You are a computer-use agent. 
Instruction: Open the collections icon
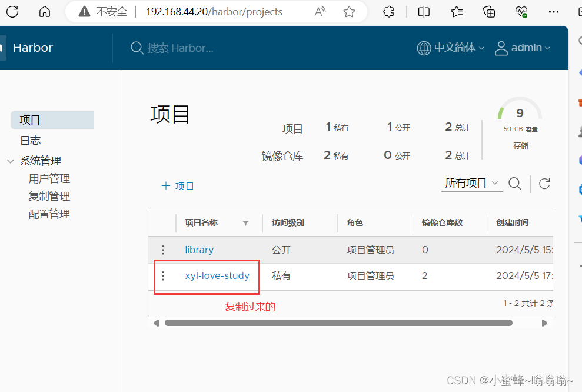coord(489,12)
